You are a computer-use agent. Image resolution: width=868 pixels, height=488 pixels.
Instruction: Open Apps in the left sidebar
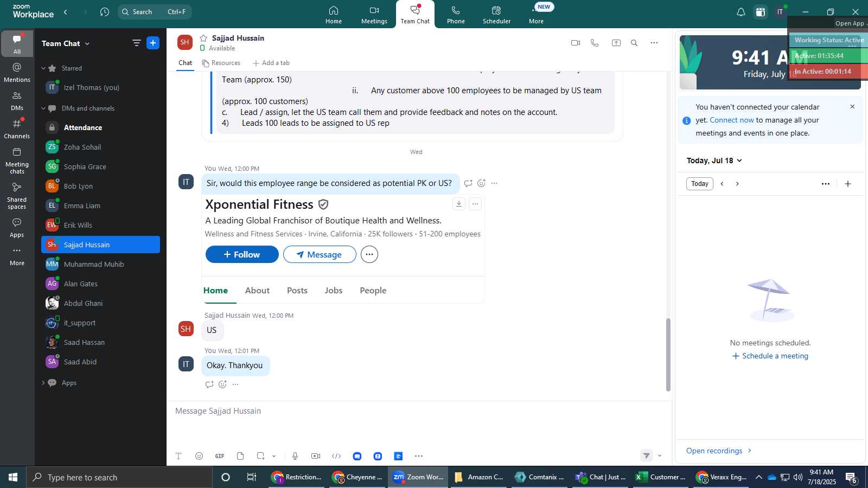coord(17,228)
